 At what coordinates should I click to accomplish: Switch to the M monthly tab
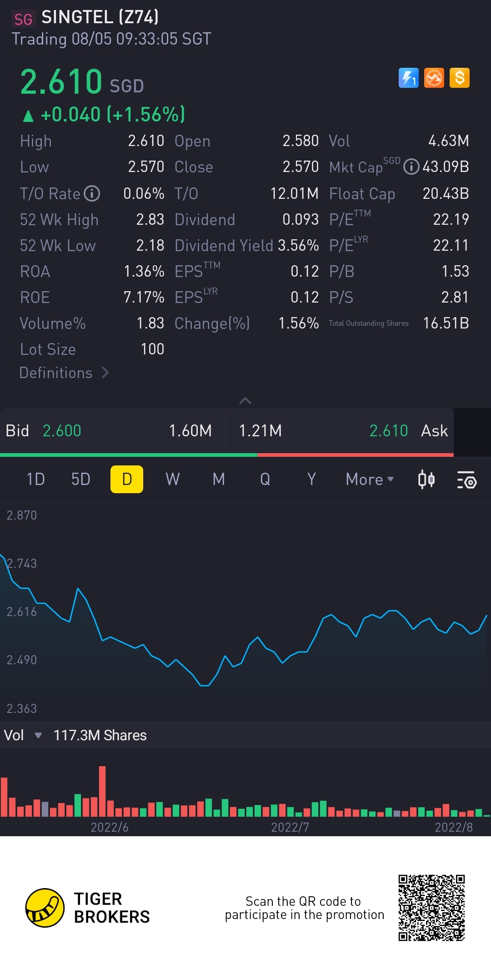[x=219, y=479]
